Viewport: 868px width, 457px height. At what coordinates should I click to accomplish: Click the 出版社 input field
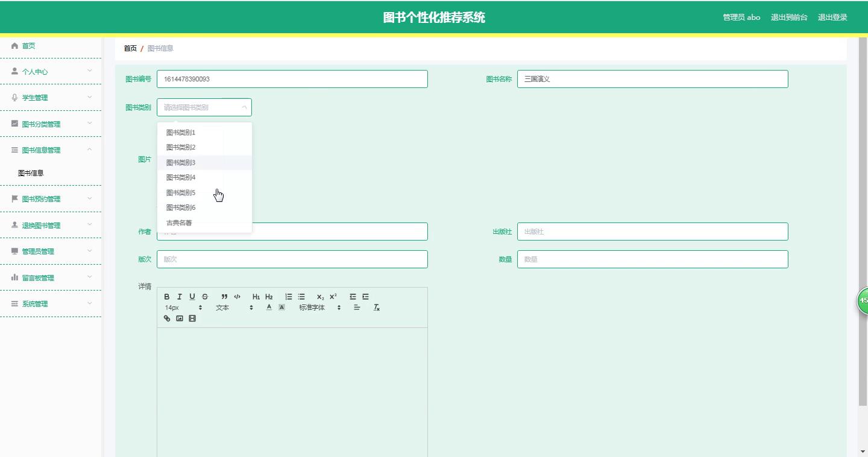(x=652, y=232)
